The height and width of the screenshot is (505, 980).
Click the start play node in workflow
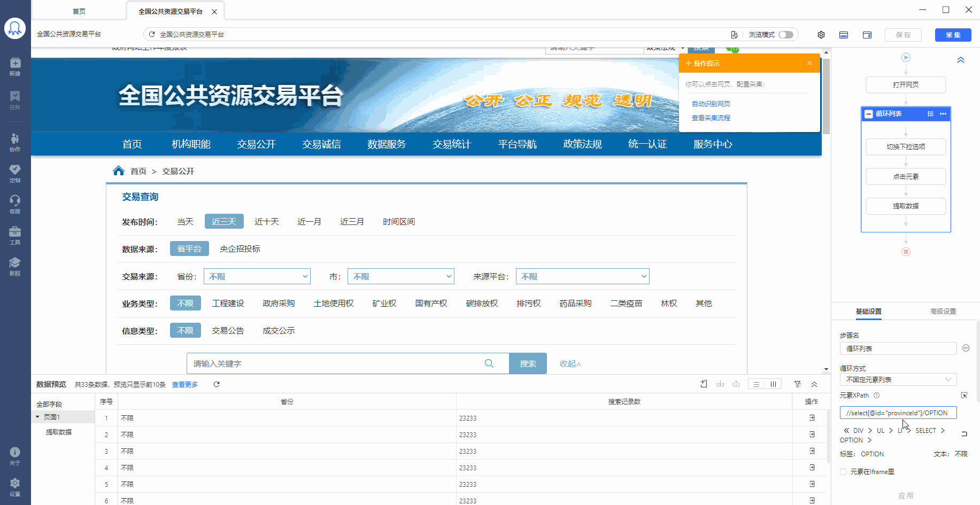point(906,57)
